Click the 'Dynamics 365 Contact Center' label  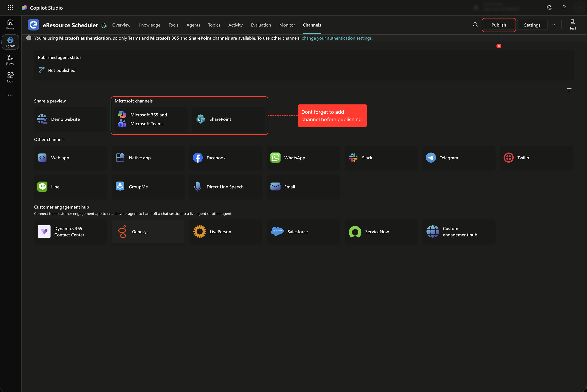point(70,232)
